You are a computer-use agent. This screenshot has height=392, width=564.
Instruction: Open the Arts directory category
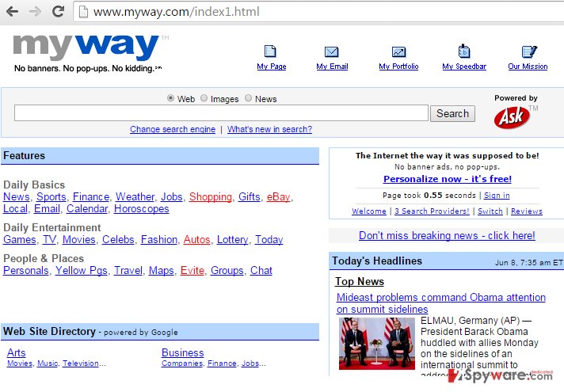(16, 353)
